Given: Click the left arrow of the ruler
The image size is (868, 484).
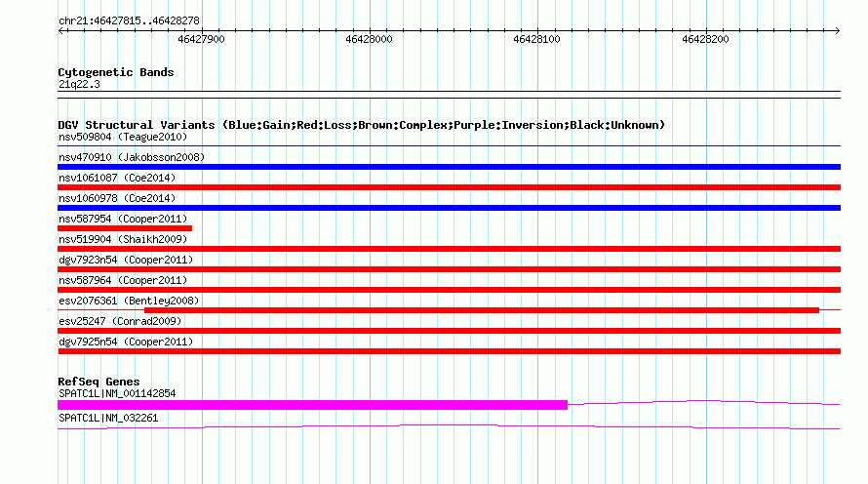Looking at the screenshot, I should tap(61, 31).
